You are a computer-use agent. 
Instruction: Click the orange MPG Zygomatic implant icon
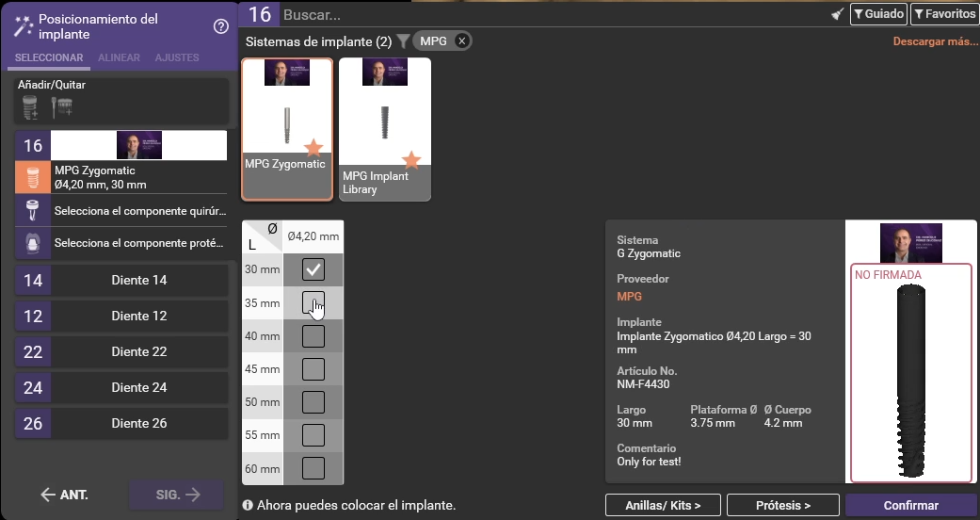[x=33, y=177]
